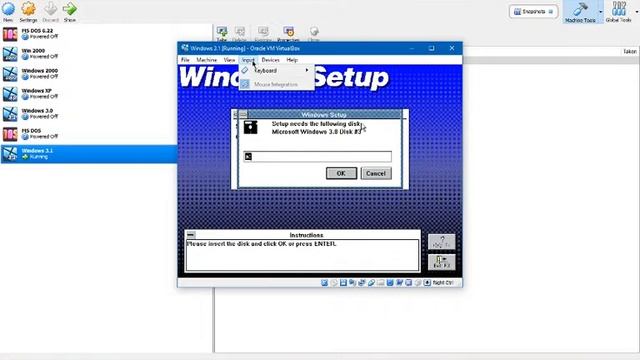Click the floppy drive status bar icon
The height and width of the screenshot is (360, 640).
[x=343, y=283]
